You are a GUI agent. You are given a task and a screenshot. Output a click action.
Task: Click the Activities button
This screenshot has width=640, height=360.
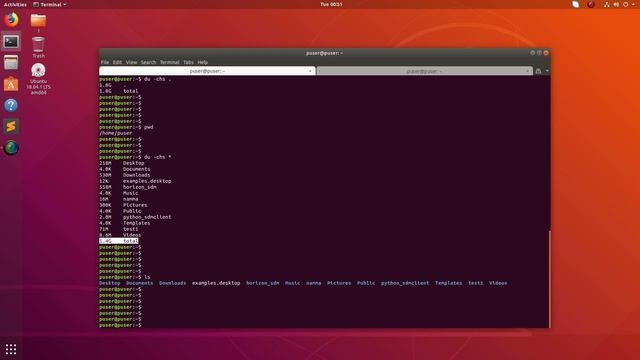point(15,4)
